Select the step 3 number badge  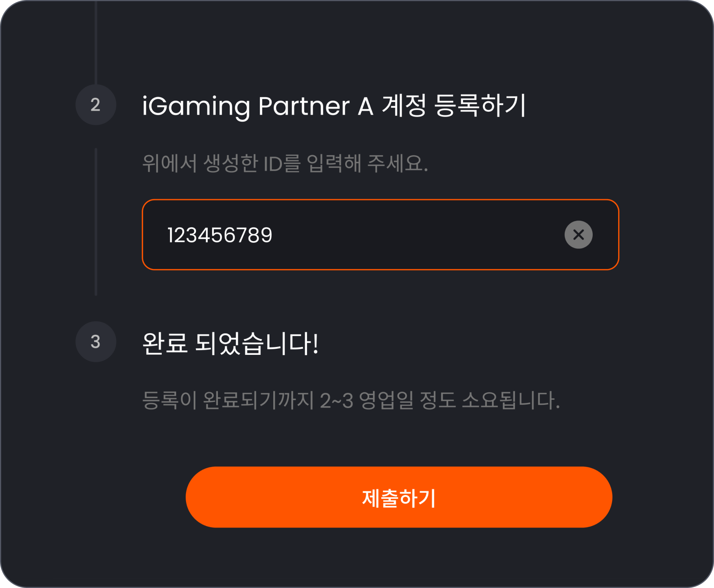point(96,342)
